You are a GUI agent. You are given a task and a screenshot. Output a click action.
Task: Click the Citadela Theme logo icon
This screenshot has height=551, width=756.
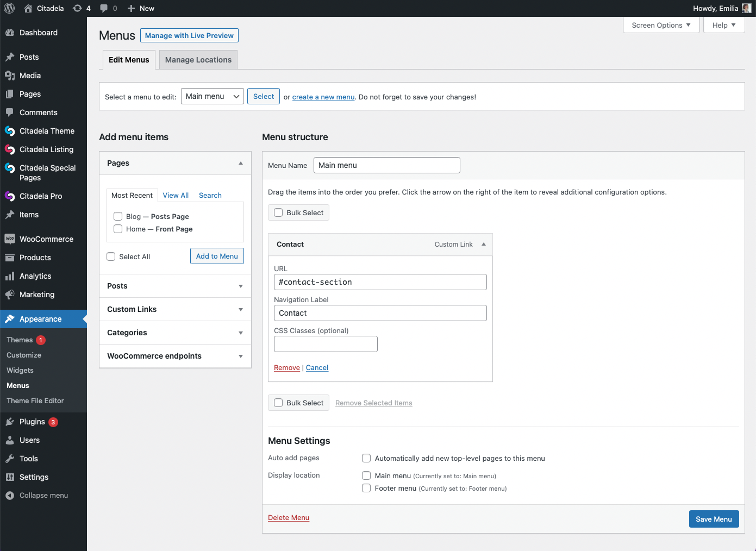pos(10,131)
